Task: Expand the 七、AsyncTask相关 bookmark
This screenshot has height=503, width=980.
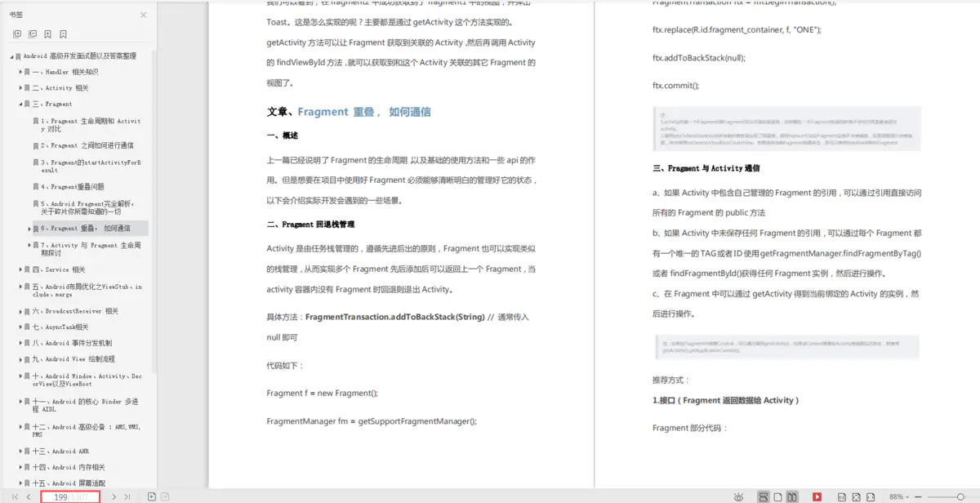Action: pyautogui.click(x=21, y=327)
